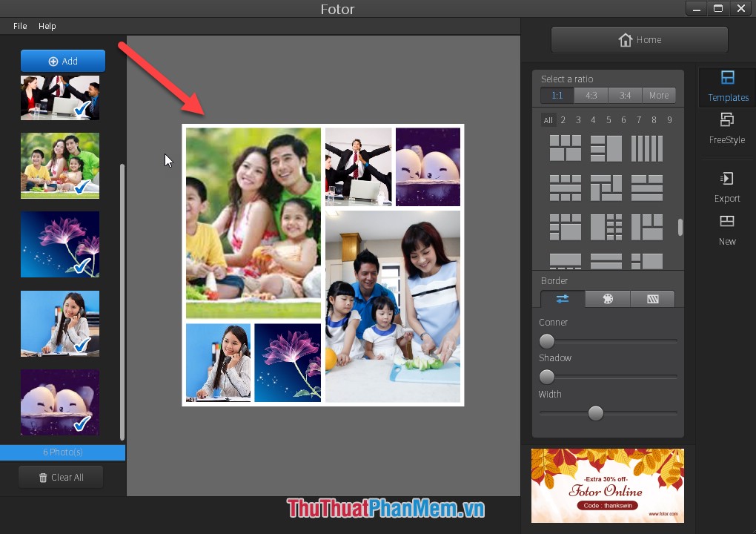Open the border pattern tab
The height and width of the screenshot is (534, 756).
652,298
